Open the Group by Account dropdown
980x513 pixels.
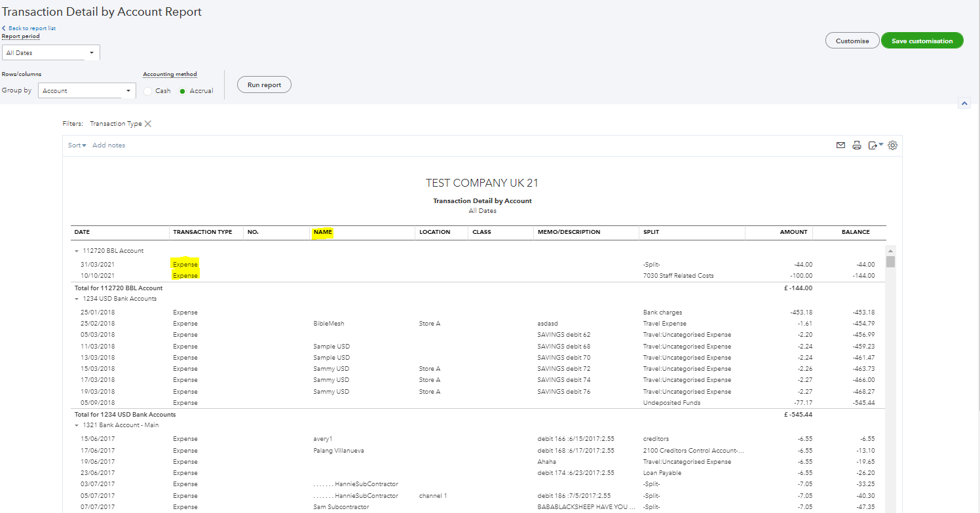coord(87,91)
